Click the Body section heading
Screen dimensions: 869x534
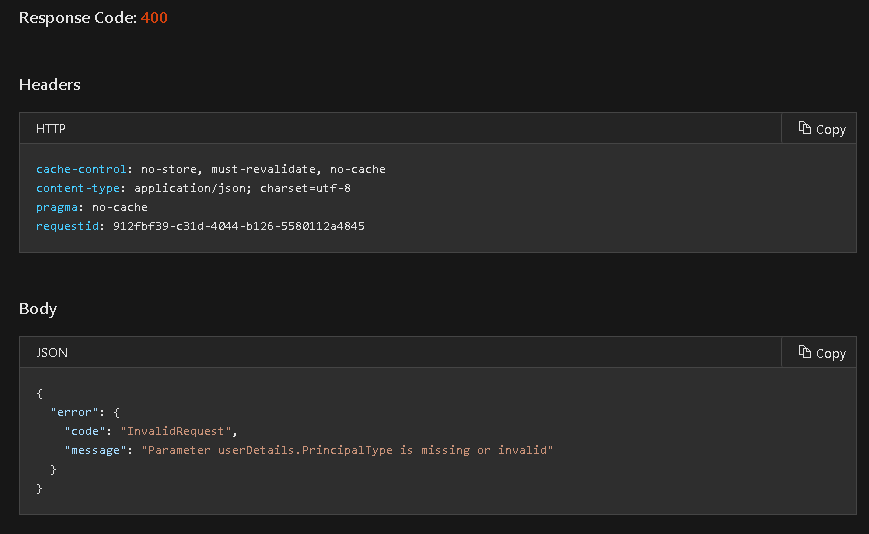click(38, 309)
